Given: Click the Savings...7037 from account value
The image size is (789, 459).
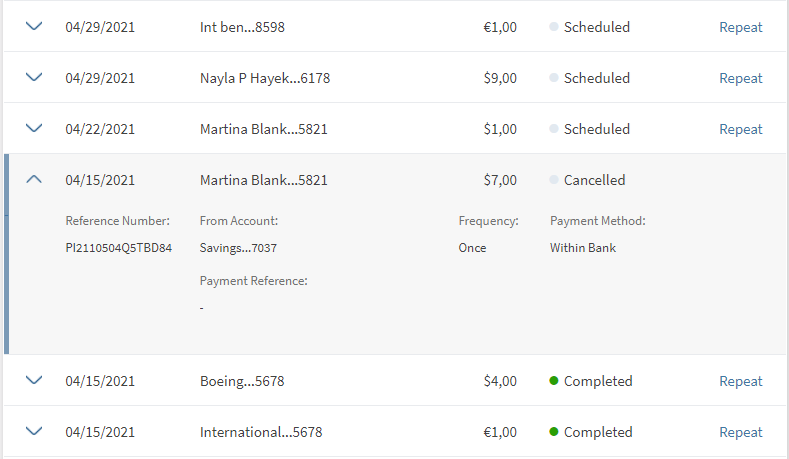Looking at the screenshot, I should point(238,248).
